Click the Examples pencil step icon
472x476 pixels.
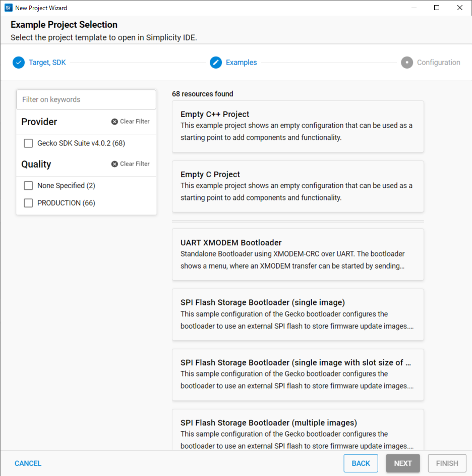click(x=216, y=63)
